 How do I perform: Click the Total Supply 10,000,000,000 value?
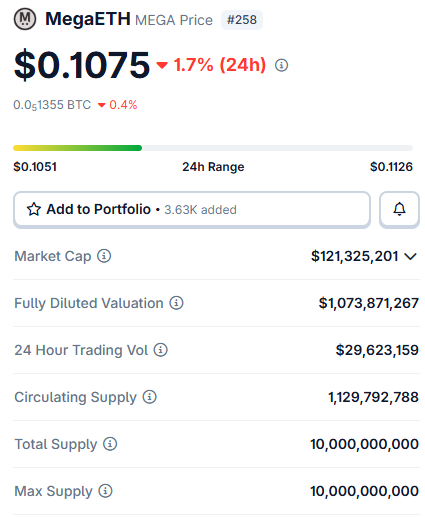(x=364, y=444)
